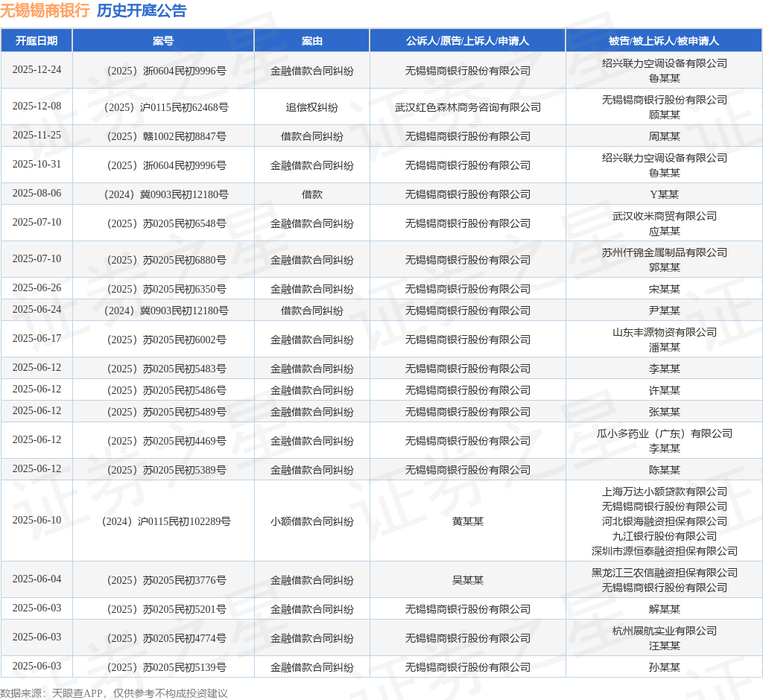Screen dimensions: 763x700
Task: Click the 被告/被上诉人/被申请人 column header
Action: pos(663,41)
